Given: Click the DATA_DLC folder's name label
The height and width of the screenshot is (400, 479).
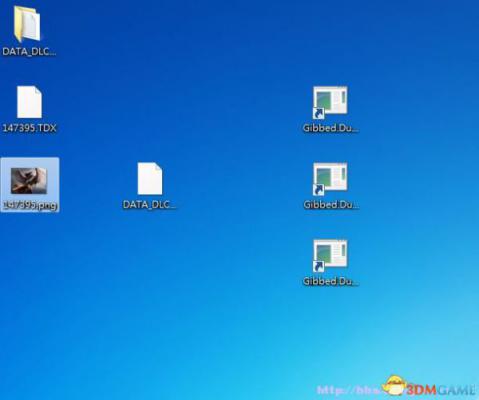Looking at the screenshot, I should tap(29, 52).
